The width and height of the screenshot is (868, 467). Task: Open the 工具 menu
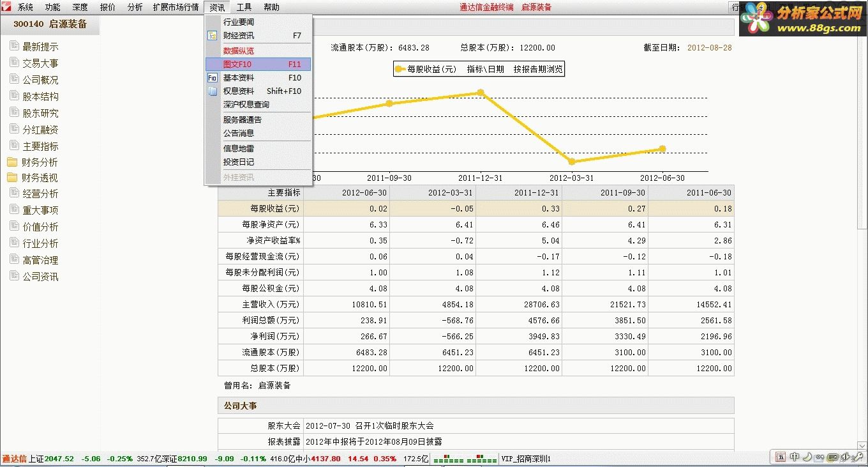tap(244, 8)
